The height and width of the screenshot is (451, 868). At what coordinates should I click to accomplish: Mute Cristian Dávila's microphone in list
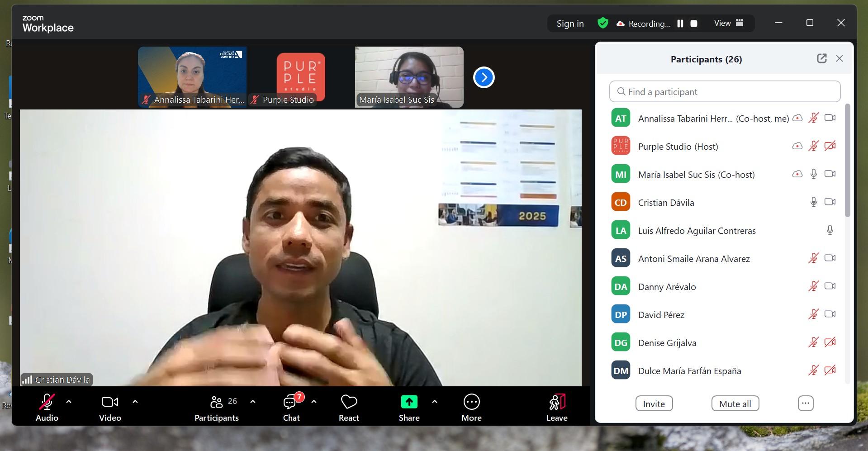pyautogui.click(x=813, y=202)
